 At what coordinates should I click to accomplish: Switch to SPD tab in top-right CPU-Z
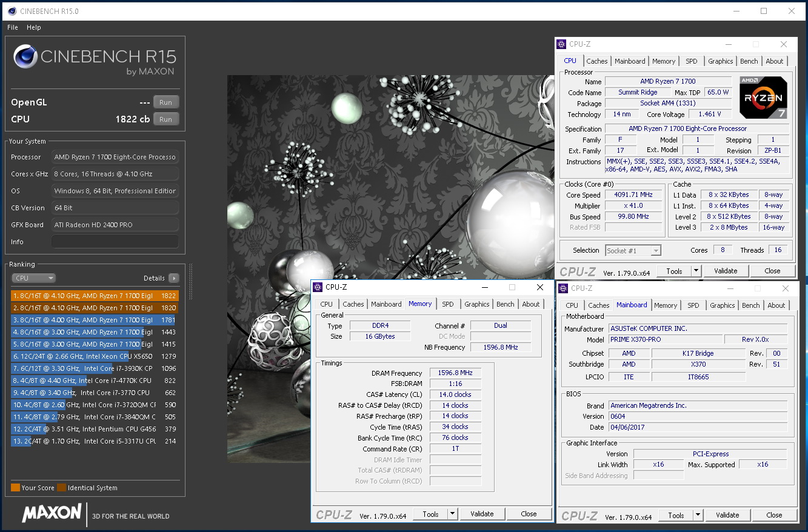click(x=691, y=61)
